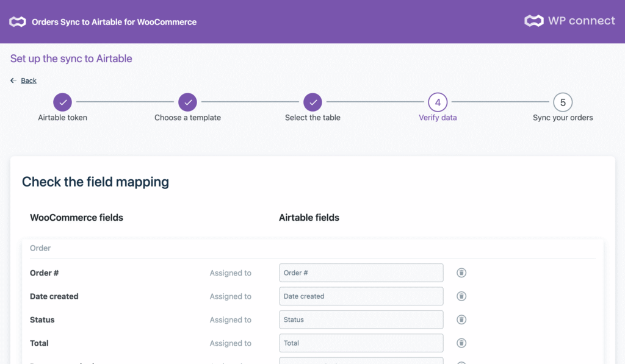Click the Back link

point(29,80)
